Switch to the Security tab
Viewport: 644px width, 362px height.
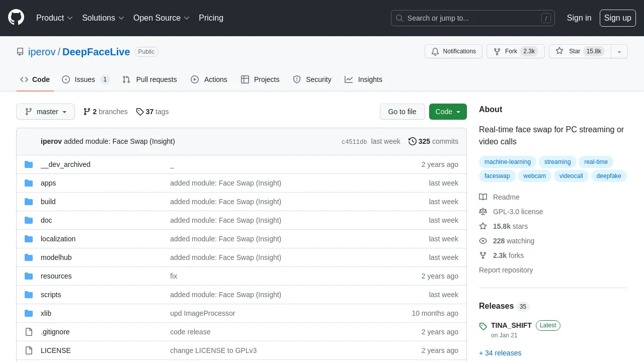312,79
